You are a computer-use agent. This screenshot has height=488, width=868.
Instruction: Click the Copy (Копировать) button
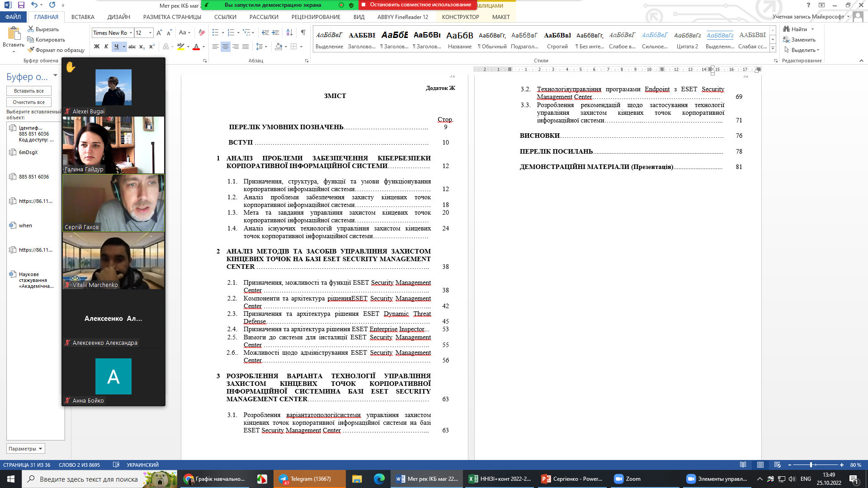tap(46, 39)
